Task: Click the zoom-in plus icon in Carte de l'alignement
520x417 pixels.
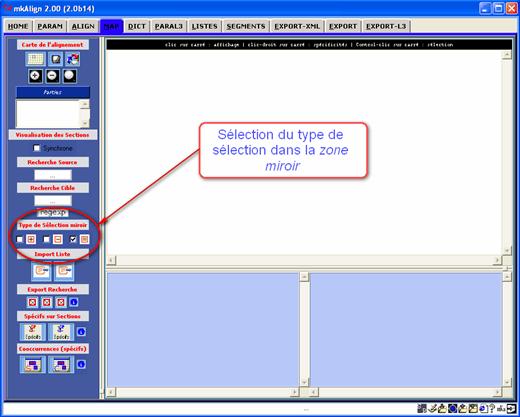Action: [35, 76]
